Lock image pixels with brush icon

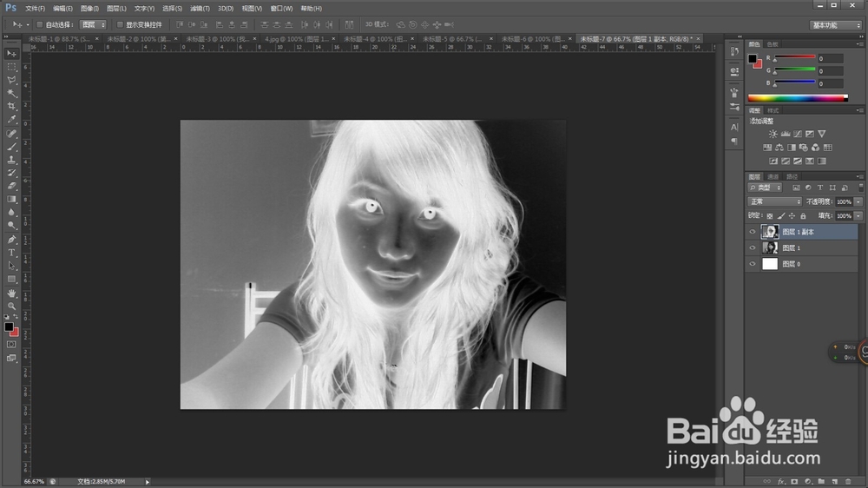pos(781,216)
